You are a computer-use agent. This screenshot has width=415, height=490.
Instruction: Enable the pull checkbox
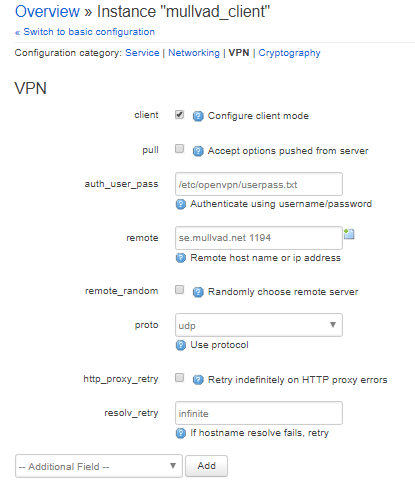click(179, 149)
